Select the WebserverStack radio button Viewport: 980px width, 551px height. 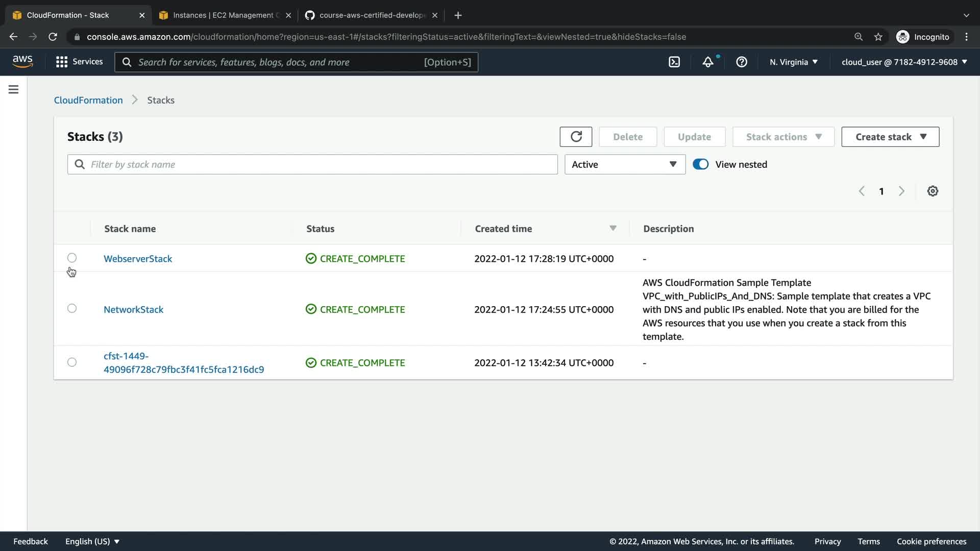click(x=72, y=258)
